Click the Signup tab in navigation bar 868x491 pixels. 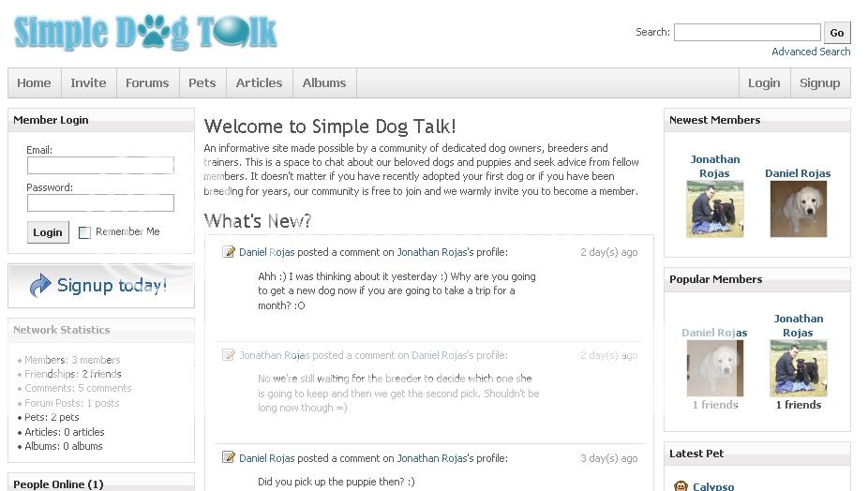click(819, 82)
